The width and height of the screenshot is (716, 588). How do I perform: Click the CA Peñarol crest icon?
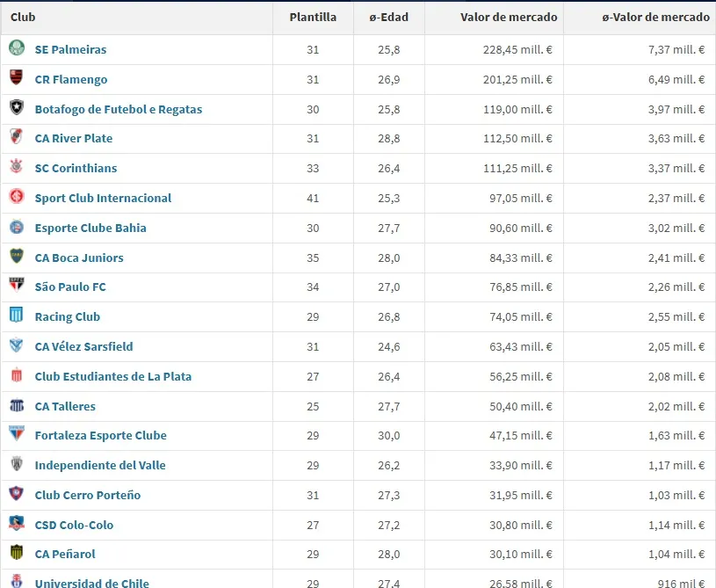(17, 553)
